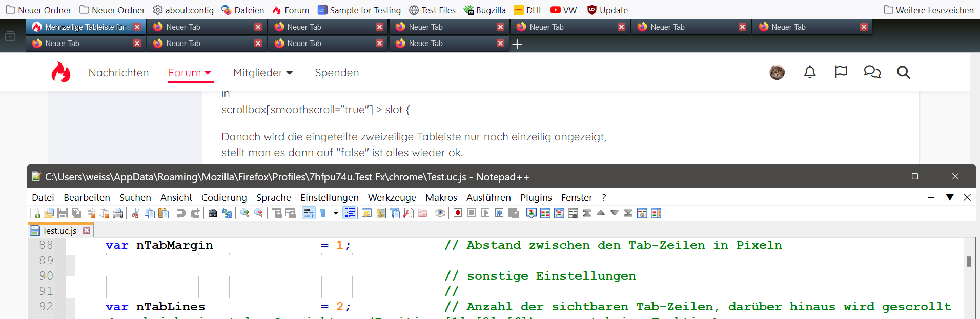The width and height of the screenshot is (980, 319).
Task: Toggle word wrap in Notepad++ toolbar
Action: pos(309,213)
